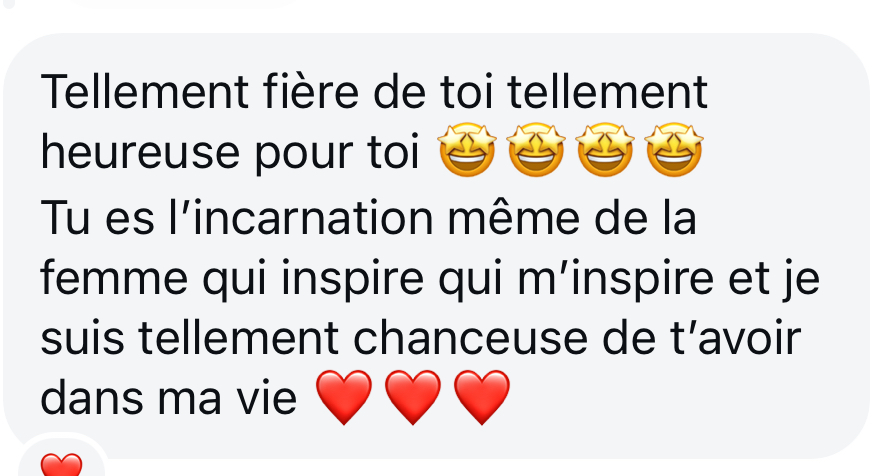Open the heart reaction badge below the message
The width and height of the screenshot is (882, 476).
pos(62,457)
